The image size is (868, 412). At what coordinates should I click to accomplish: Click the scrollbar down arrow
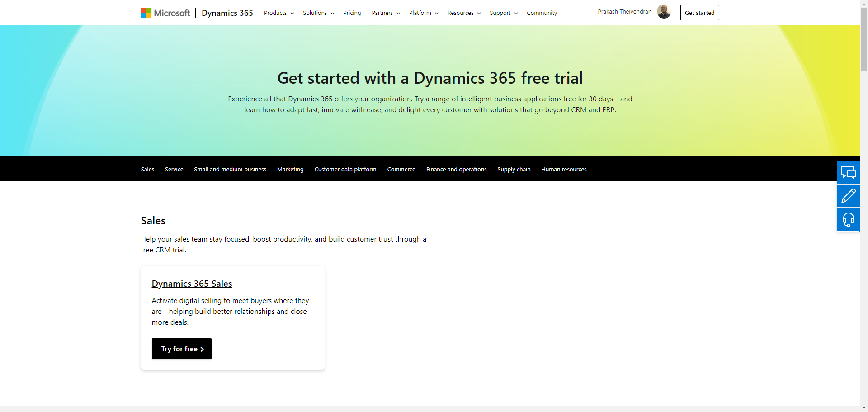(x=864, y=408)
